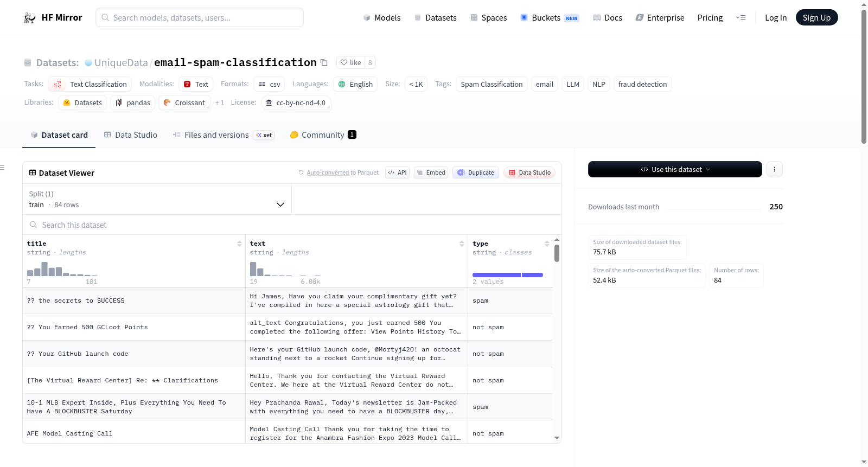This screenshot has width=868, height=467.
Task: Open Data Studio from the viewer header
Action: point(529,172)
